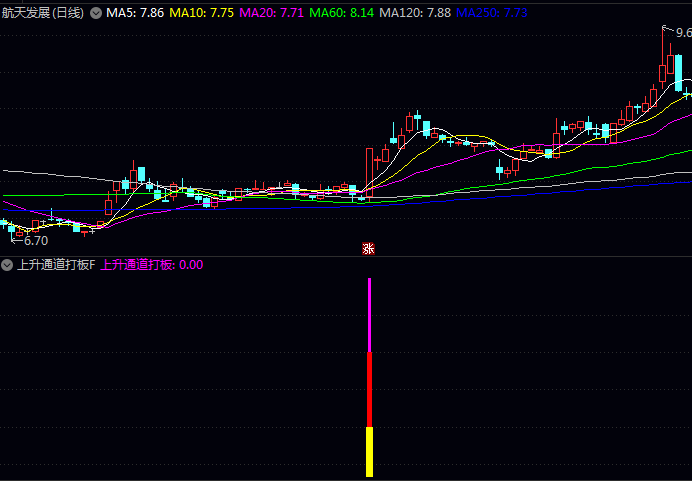Screen dimensions: 692x481
Task: Click the 上升通道打板F indicator name
Action: [x=56, y=265]
